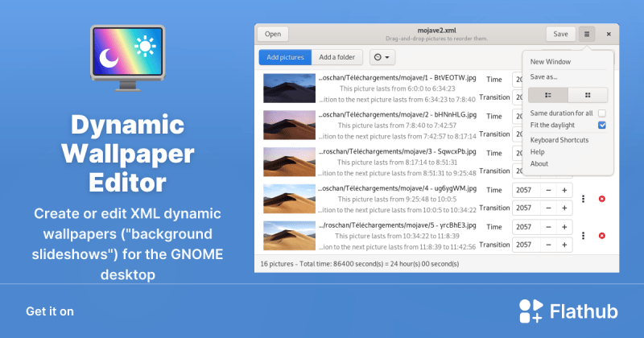644x338 pixels.
Task: Select New Window menu entry
Action: (551, 62)
